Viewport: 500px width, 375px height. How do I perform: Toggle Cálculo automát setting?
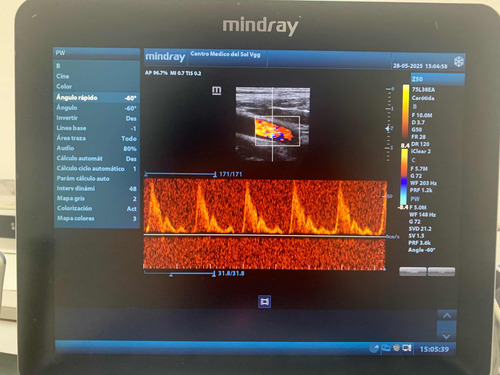[96, 158]
